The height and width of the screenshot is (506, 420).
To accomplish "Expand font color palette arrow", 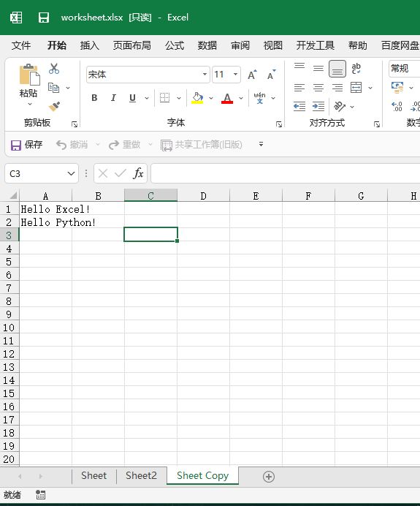I will [241, 98].
